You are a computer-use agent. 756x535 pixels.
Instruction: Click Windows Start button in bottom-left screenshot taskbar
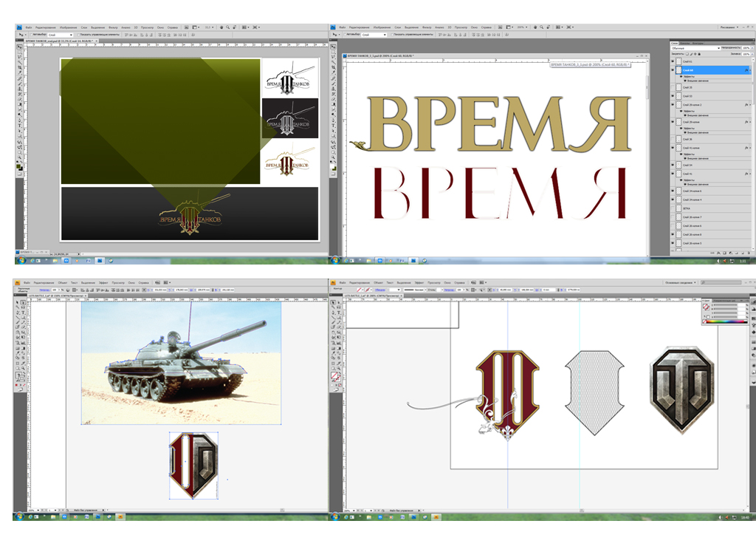(19, 517)
